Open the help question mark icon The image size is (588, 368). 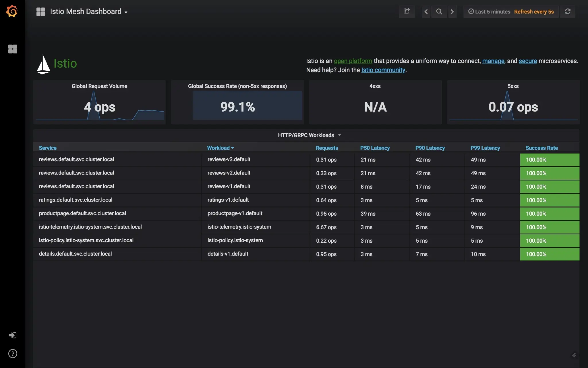click(13, 354)
